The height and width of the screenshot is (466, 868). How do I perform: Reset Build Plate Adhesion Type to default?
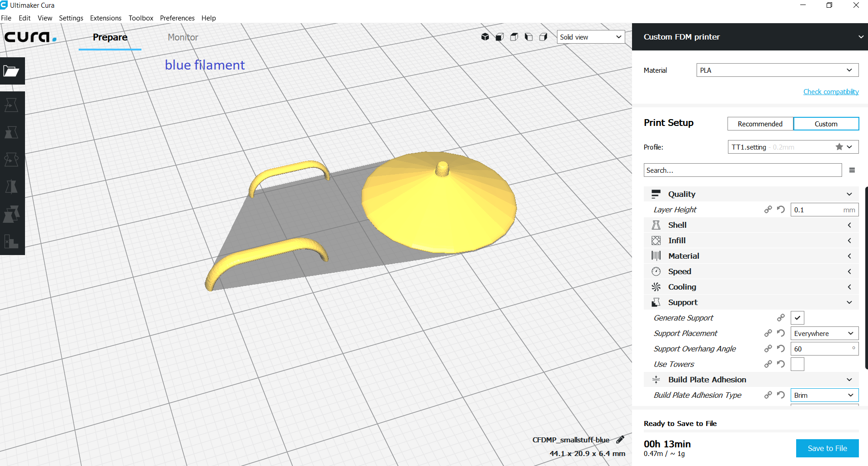[x=781, y=395]
